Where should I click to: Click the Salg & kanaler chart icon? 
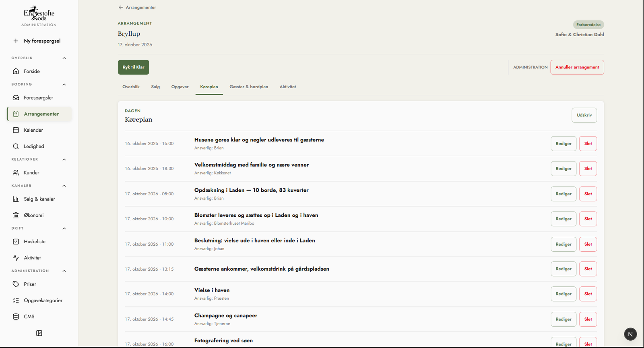click(x=16, y=199)
